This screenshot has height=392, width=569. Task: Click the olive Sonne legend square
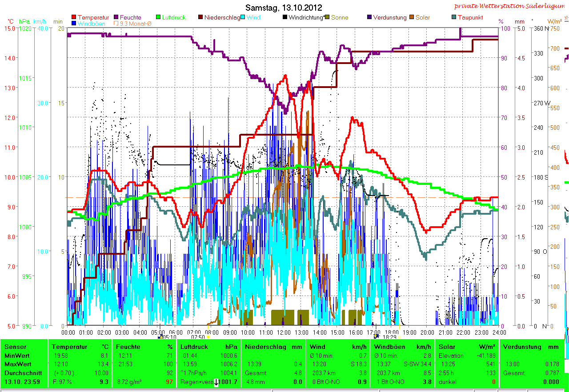[x=328, y=18]
